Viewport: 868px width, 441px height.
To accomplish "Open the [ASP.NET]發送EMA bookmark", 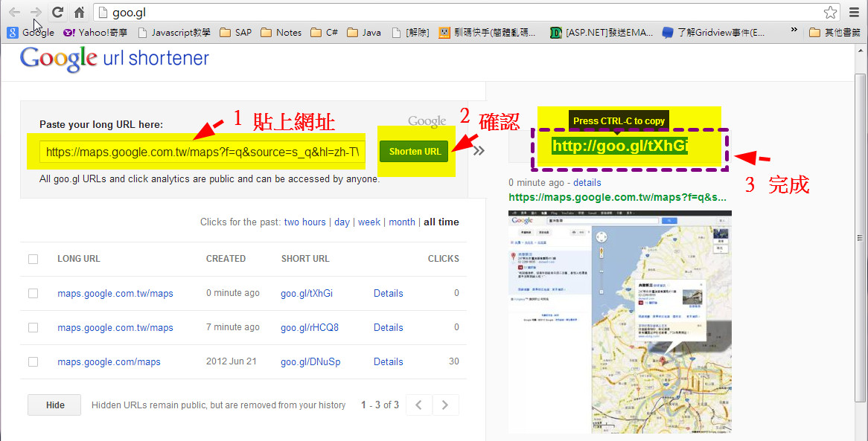I will [601, 33].
